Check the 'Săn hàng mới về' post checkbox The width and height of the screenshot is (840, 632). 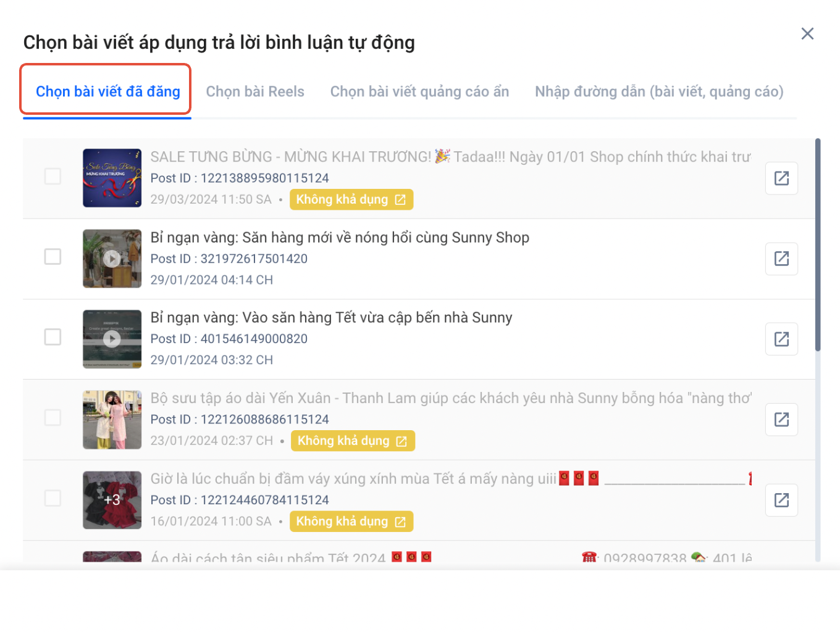[x=53, y=257]
